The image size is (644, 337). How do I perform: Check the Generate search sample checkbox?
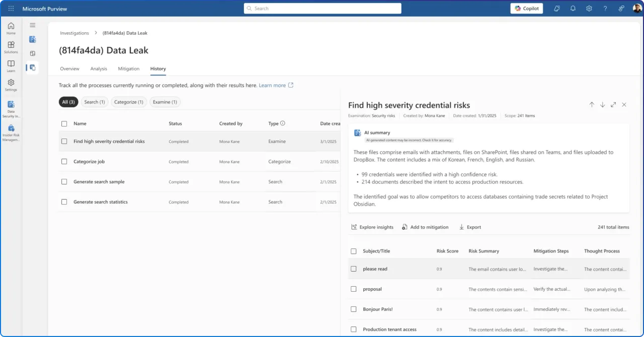click(64, 182)
